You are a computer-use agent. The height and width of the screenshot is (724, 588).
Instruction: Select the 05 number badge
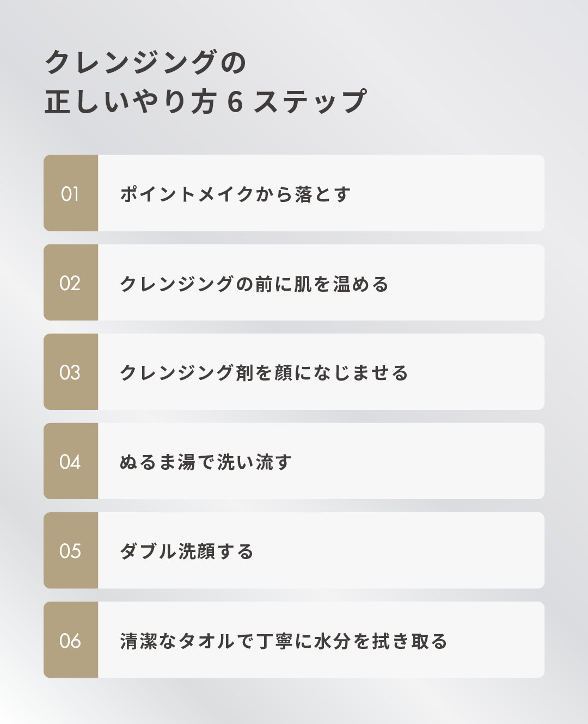tap(71, 550)
